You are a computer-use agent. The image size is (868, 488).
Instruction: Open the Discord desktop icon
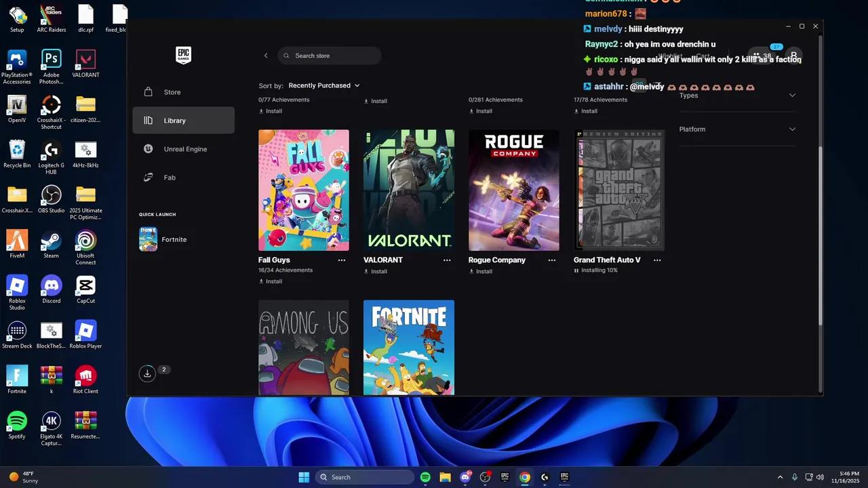(x=52, y=289)
